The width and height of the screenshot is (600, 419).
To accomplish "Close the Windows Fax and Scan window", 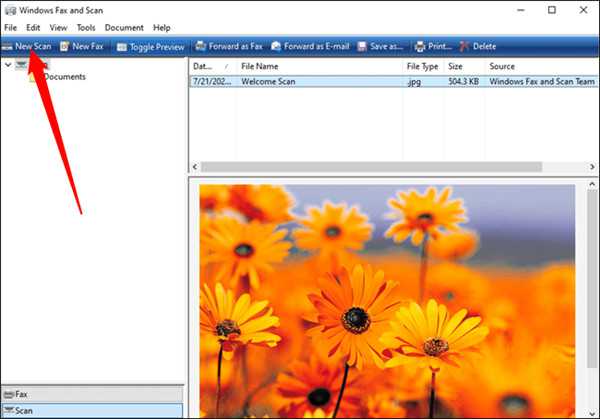I will point(583,10).
